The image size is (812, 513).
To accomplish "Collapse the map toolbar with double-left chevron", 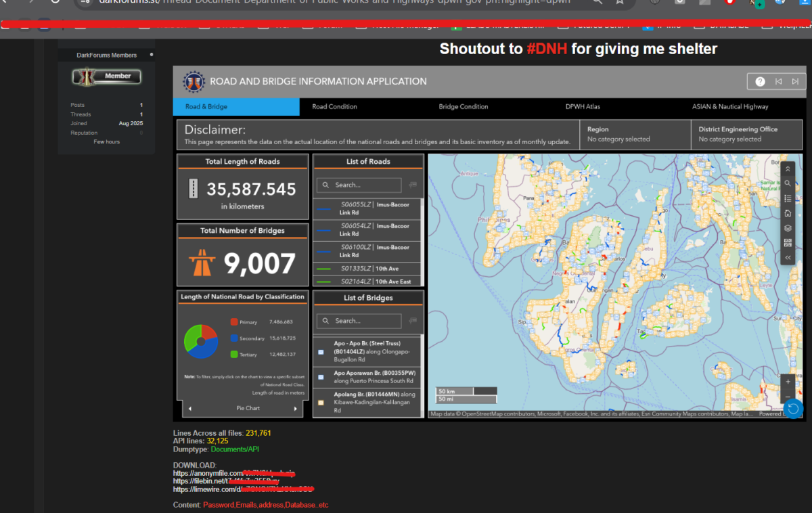I will click(x=788, y=258).
